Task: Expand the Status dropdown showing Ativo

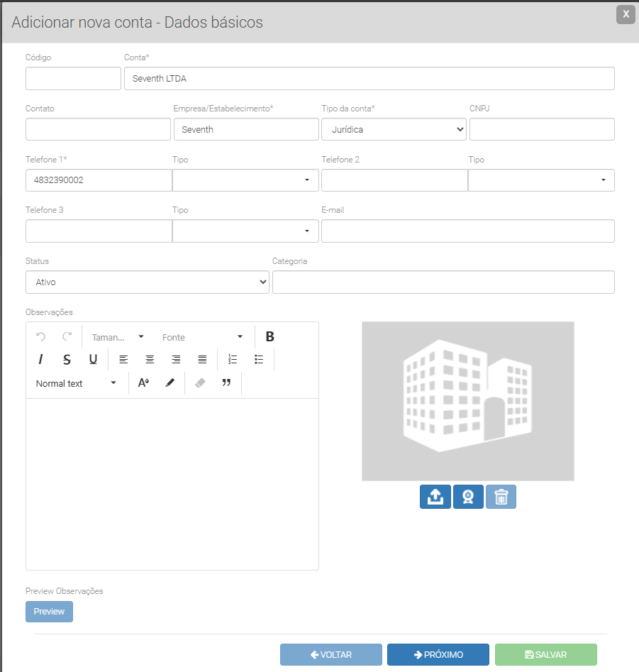Action: pyautogui.click(x=148, y=282)
